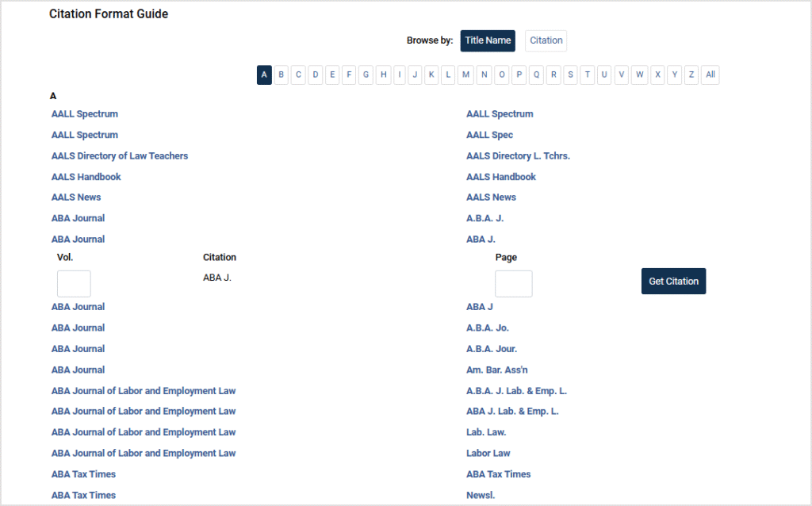Open the A.B.A. J. Lab. & Emp. L. citation
Image resolution: width=812 pixels, height=506 pixels.
pyautogui.click(x=516, y=391)
